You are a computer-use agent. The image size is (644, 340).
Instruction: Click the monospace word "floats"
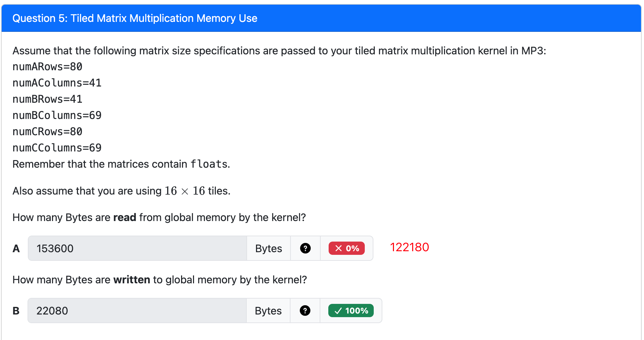point(209,164)
